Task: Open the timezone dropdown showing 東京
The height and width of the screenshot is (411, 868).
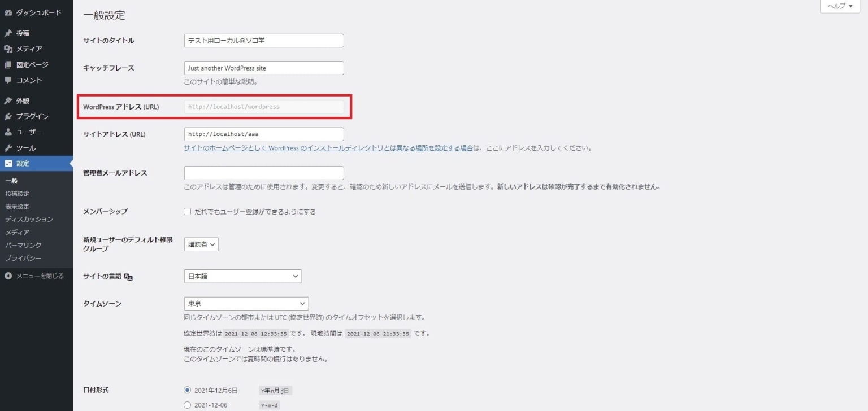Action: coord(246,304)
